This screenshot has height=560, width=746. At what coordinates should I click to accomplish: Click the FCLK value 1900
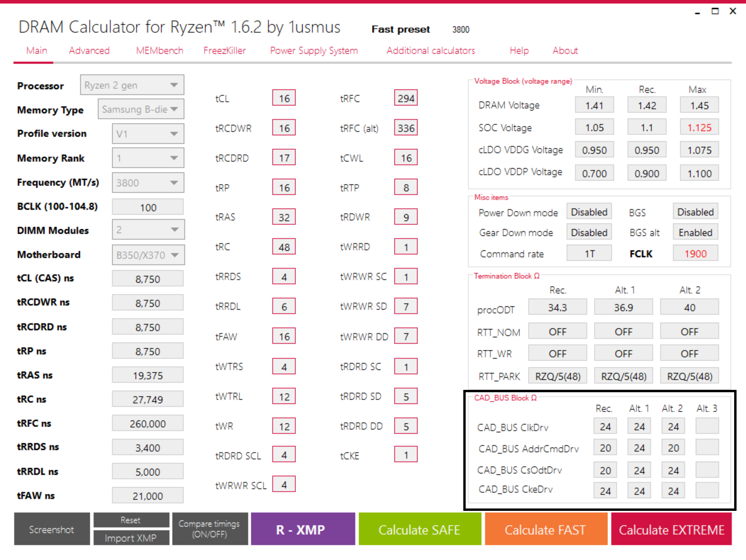[x=695, y=254]
